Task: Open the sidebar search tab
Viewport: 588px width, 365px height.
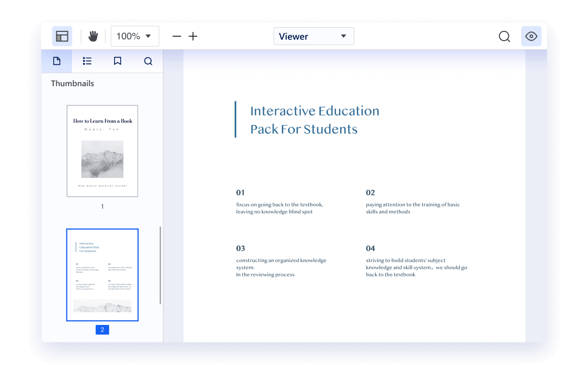Action: point(148,61)
